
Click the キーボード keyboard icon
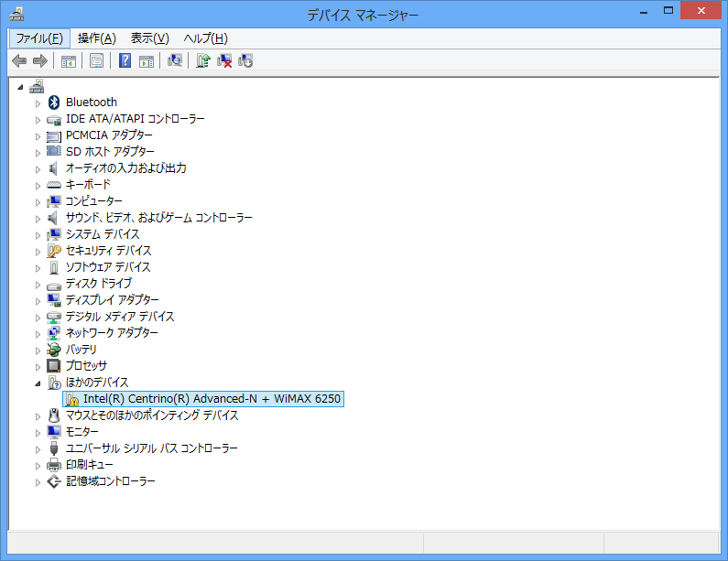pos(54,185)
